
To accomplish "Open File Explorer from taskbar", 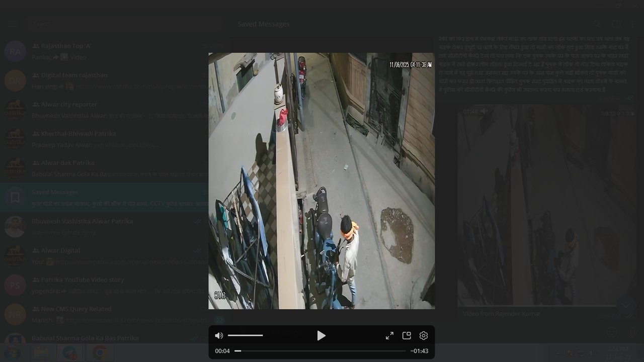I will tap(41, 353).
